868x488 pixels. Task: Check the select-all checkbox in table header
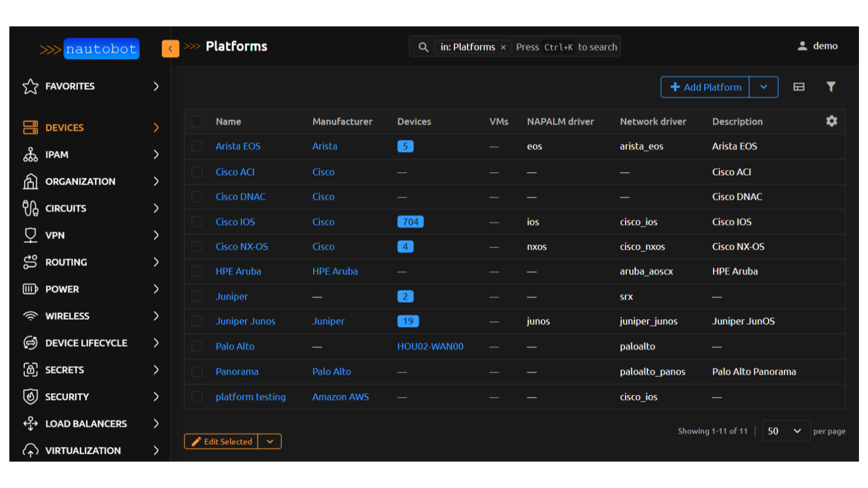point(197,121)
